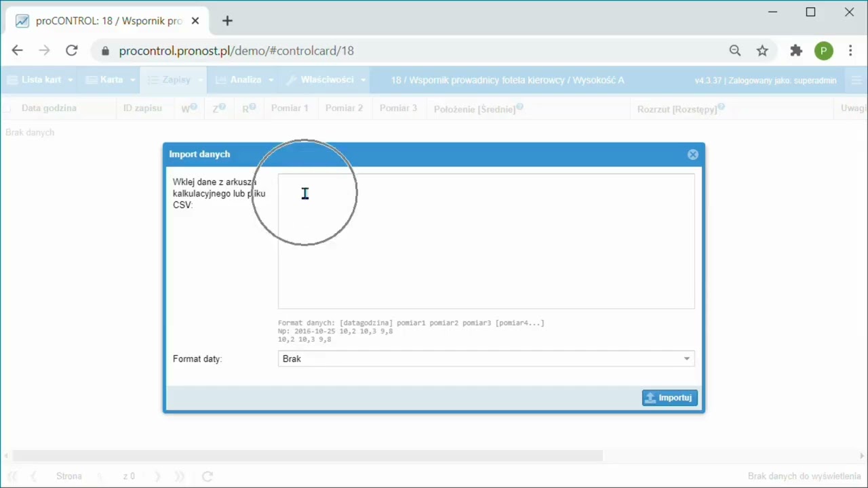This screenshot has height=488, width=868.
Task: Click the hamburger menu icon in app header
Action: pyautogui.click(x=856, y=81)
